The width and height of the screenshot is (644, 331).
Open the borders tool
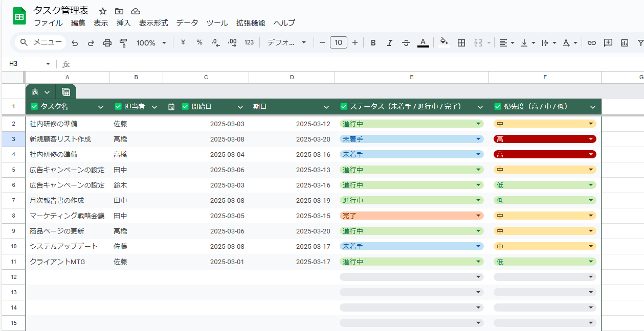[461, 43]
